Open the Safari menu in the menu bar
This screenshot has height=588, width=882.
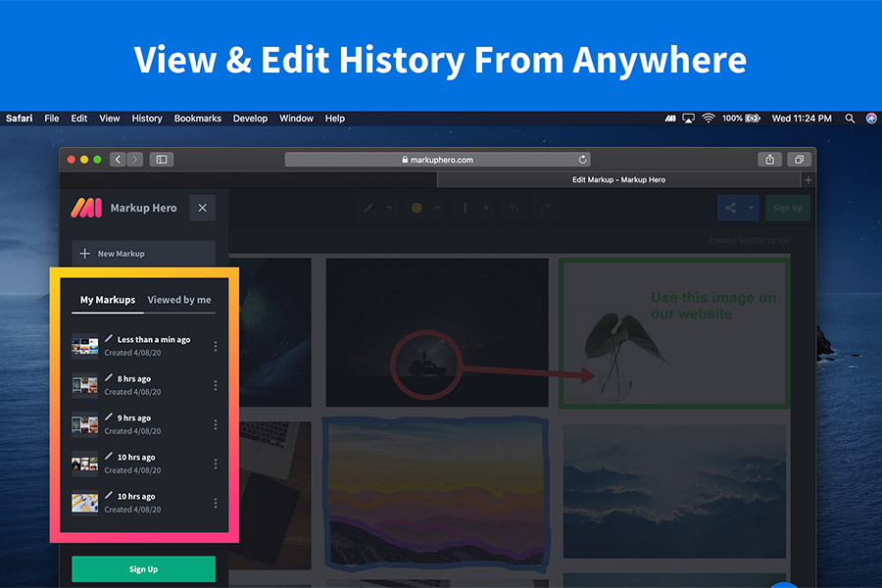point(20,119)
